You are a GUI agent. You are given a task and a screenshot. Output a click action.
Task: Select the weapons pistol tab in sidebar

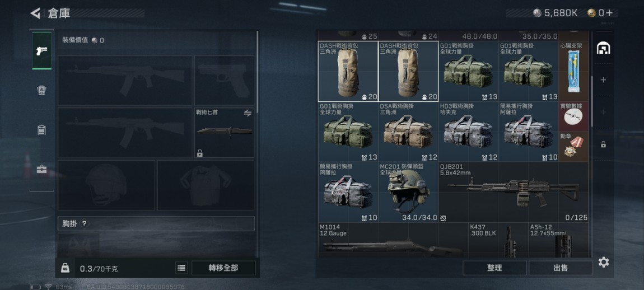point(41,51)
